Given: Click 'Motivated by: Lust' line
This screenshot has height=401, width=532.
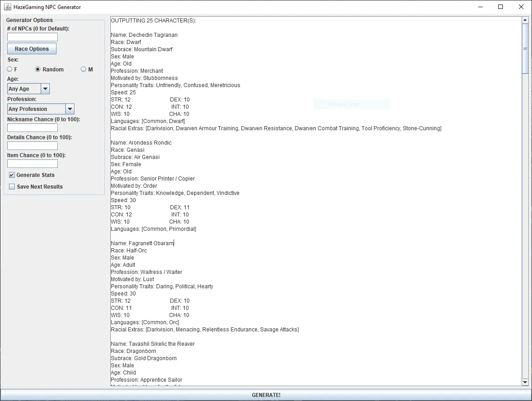Looking at the screenshot, I should click(132, 279).
